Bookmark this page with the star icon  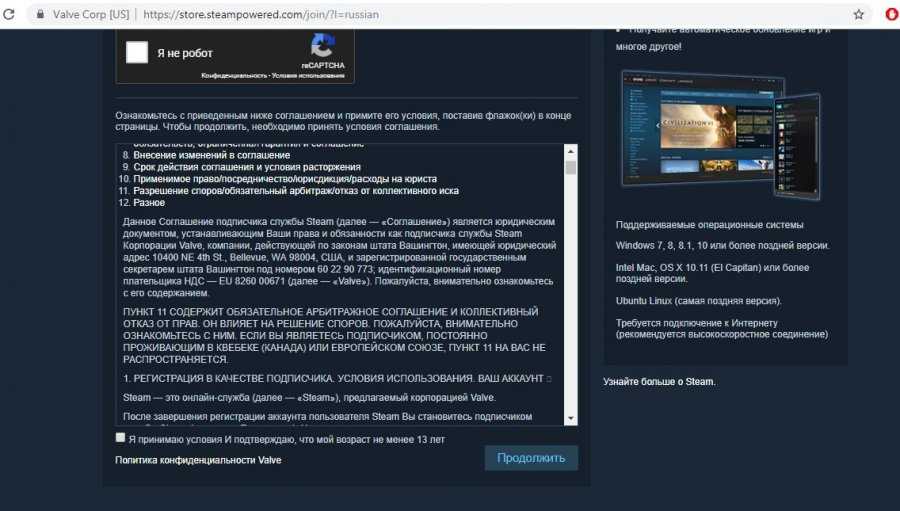(858, 15)
